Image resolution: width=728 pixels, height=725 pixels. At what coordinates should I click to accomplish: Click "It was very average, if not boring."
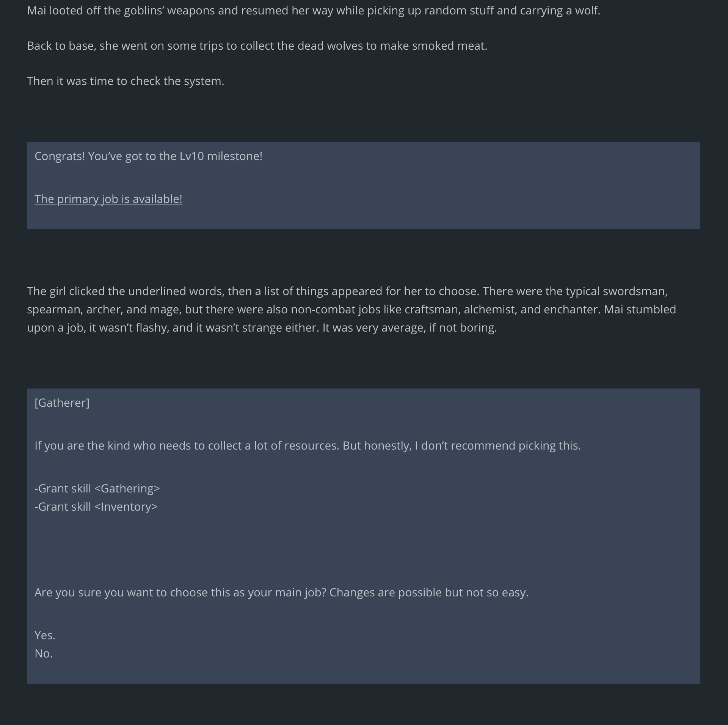click(x=409, y=328)
